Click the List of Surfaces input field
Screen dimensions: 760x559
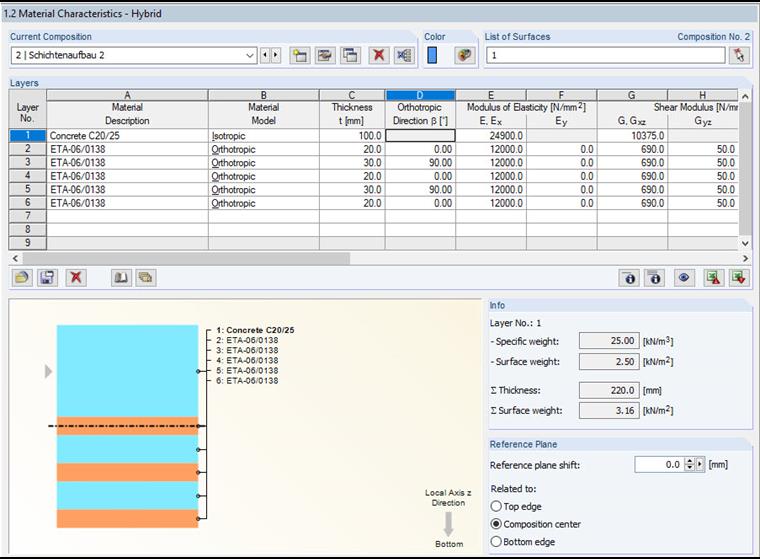606,55
